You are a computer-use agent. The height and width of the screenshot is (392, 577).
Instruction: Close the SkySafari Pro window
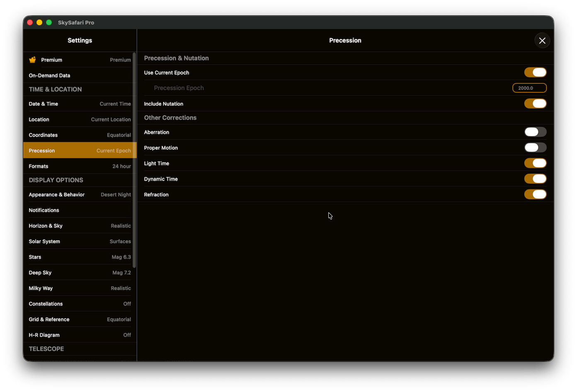[x=30, y=22]
